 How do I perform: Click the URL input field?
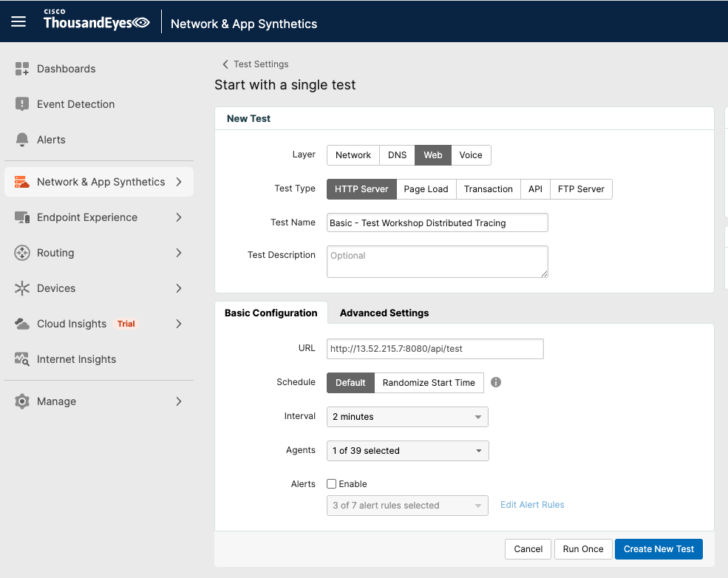(435, 349)
